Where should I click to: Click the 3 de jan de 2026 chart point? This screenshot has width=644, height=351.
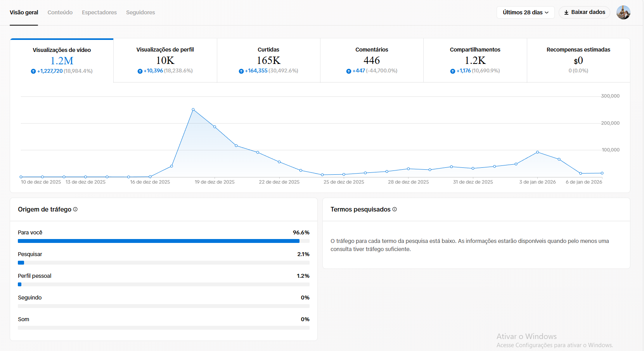pyautogui.click(x=537, y=152)
